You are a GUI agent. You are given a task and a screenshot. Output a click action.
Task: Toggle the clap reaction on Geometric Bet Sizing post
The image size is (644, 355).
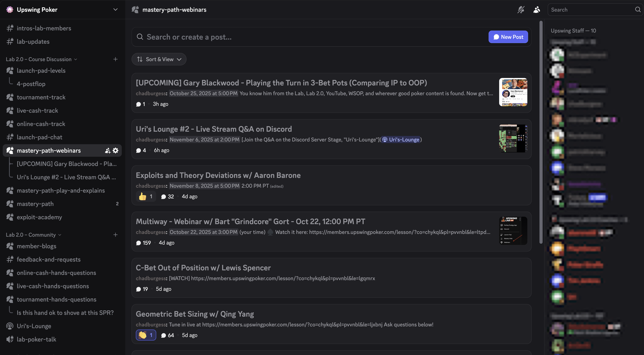pos(146,335)
